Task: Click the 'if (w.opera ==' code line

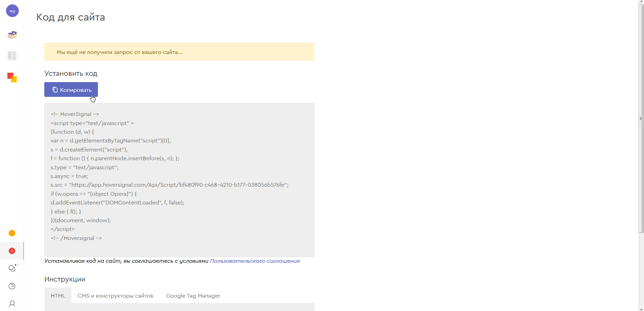Action: 94,194
